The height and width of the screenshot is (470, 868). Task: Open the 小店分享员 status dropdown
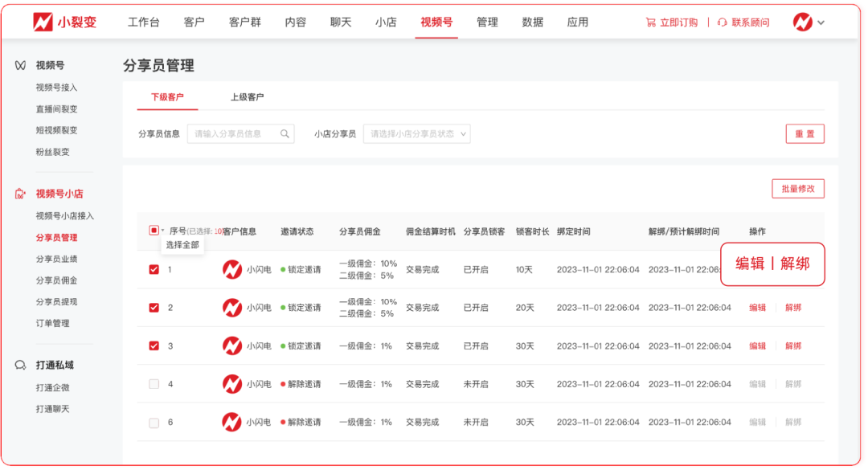(417, 133)
